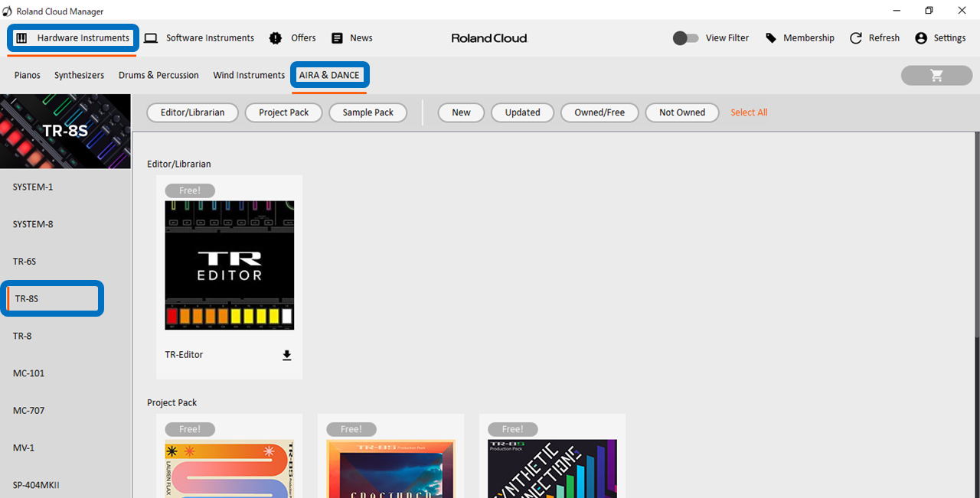Click the Refresh circular arrow icon
This screenshot has width=980, height=498.
[856, 38]
